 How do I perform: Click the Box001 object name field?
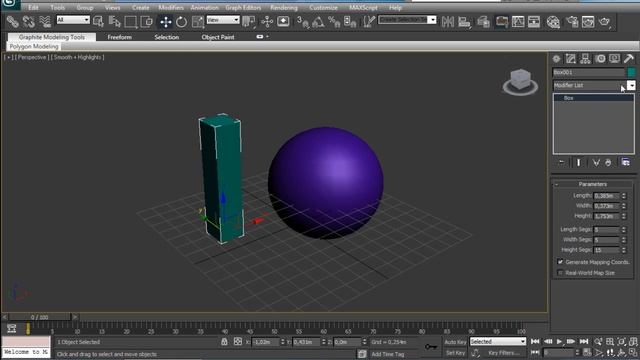click(x=588, y=72)
